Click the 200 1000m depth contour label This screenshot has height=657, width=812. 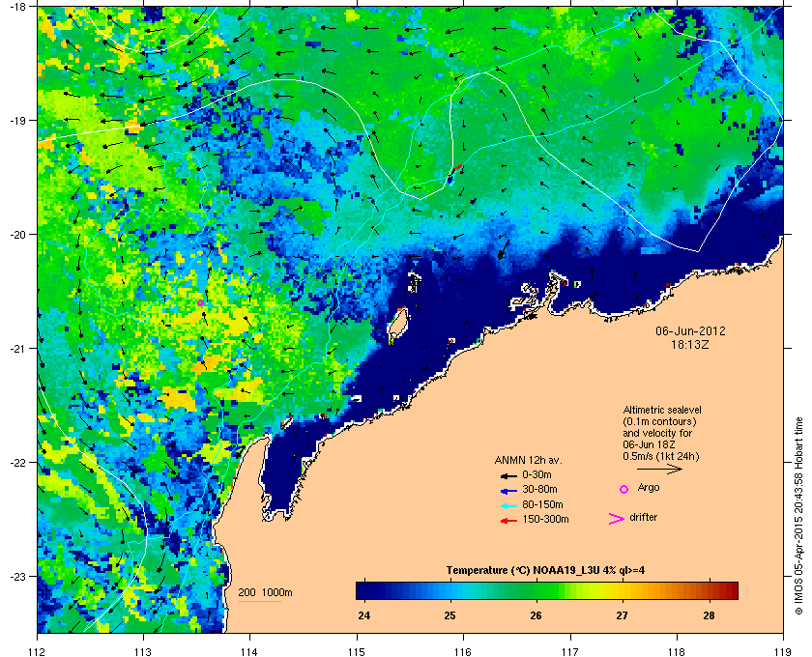click(x=265, y=593)
